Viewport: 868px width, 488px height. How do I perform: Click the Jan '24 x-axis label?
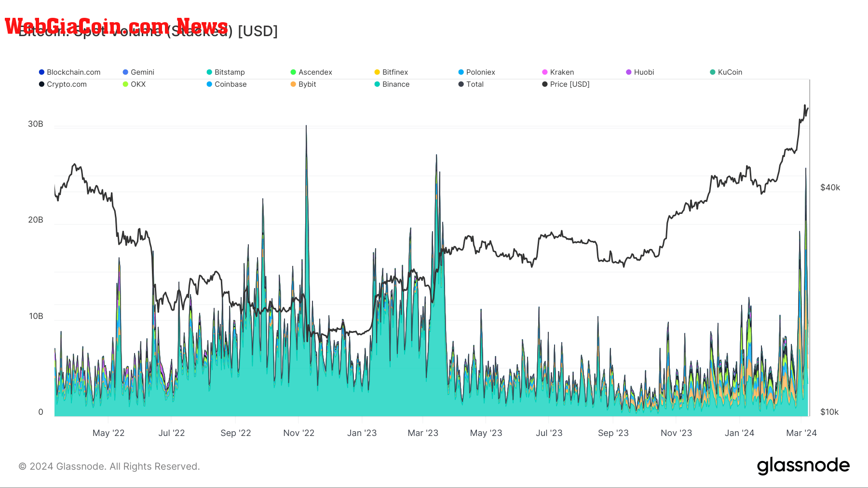pos(740,433)
